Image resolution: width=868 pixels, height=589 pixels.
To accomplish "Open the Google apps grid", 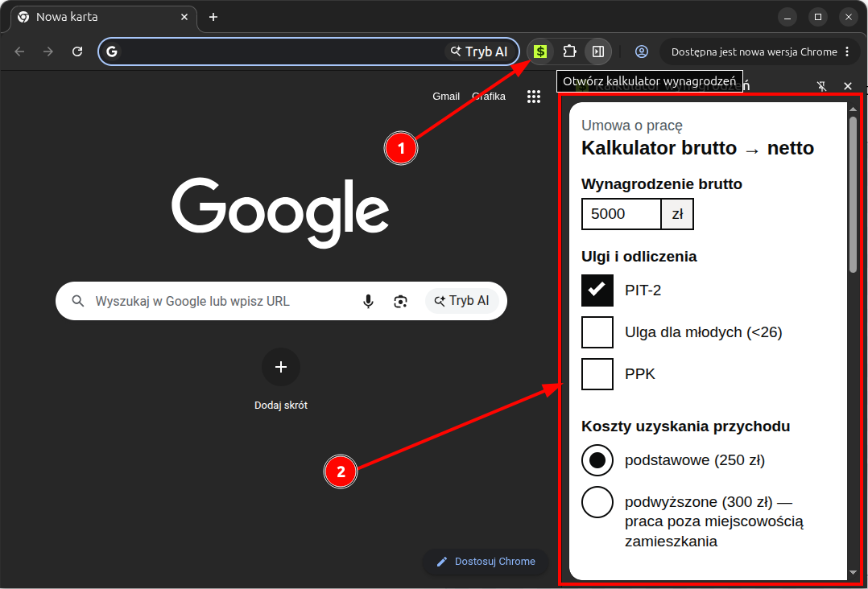I will click(533, 97).
